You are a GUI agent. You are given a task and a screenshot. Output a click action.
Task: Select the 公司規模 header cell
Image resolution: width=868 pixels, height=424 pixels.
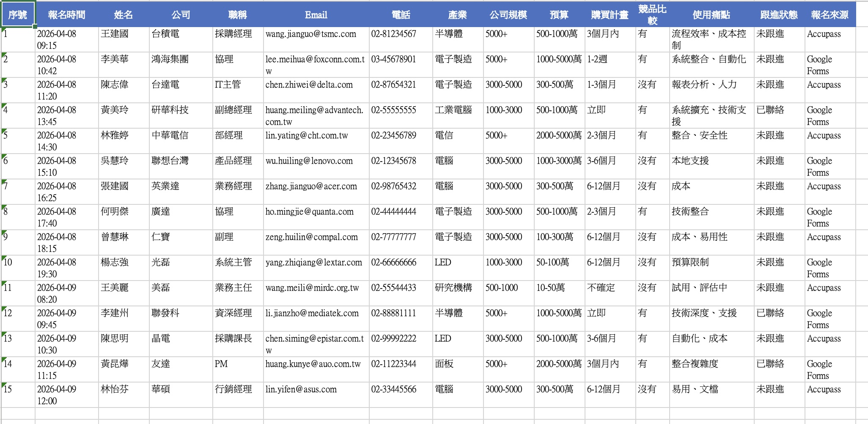508,14
